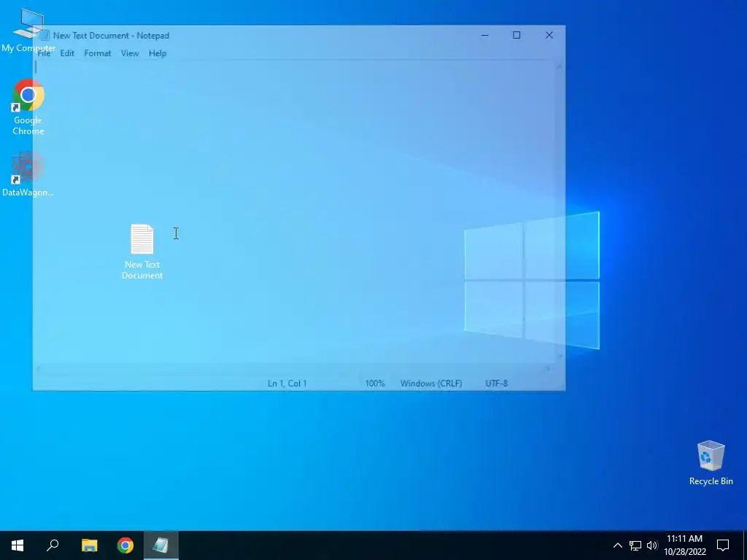Show hidden system tray icons

617,545
